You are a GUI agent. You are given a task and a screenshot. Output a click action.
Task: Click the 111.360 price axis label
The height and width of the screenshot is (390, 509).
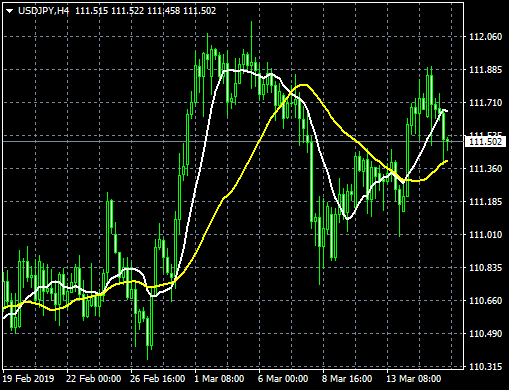485,169
